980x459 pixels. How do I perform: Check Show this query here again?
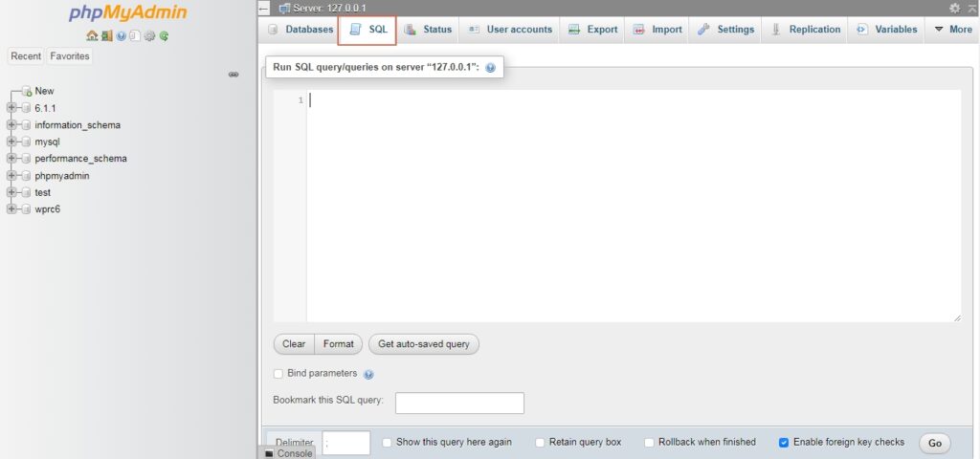click(x=387, y=443)
